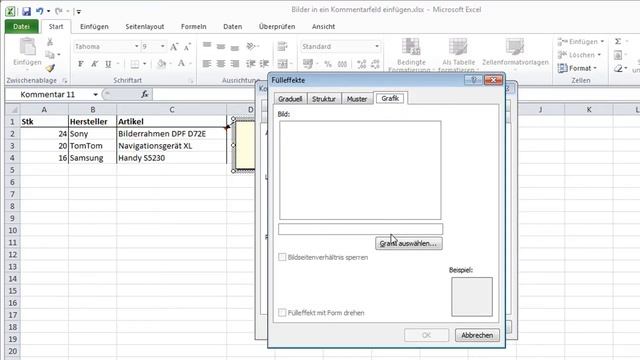Click the Hersteller header cell
Viewport: 640px width, 360px height.
pos(92,121)
